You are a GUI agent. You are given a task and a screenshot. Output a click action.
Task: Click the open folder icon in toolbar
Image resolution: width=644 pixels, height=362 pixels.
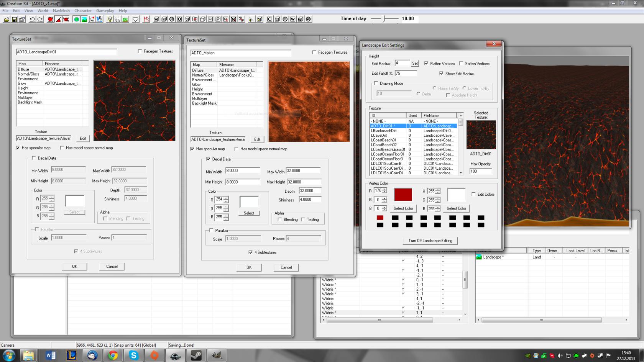(x=7, y=19)
